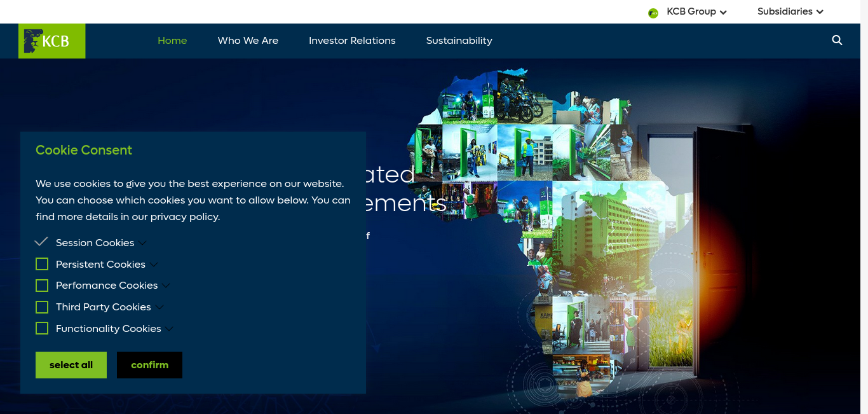The image size is (868, 414).
Task: Expand the Third Party Cookies chevron
Action: point(159,307)
